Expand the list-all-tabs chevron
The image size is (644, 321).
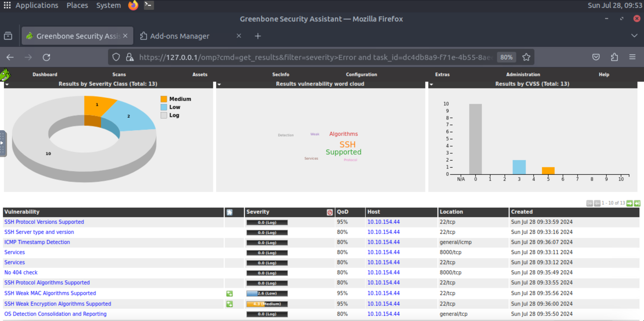pyautogui.click(x=634, y=36)
